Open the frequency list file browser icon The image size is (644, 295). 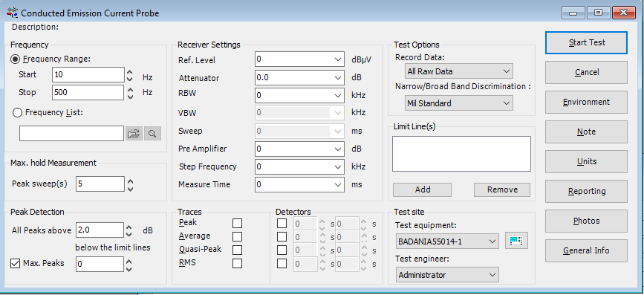point(134,134)
